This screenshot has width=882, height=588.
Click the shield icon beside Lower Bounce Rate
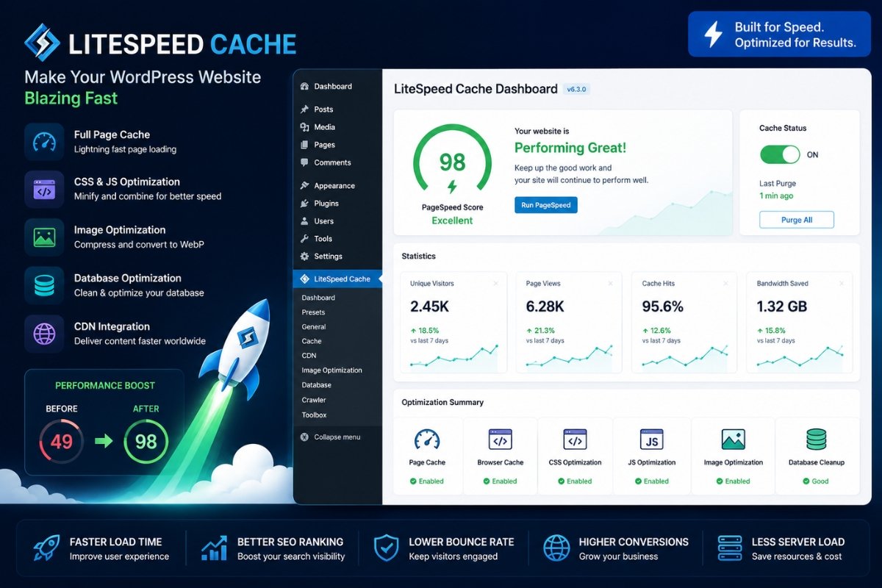386,548
